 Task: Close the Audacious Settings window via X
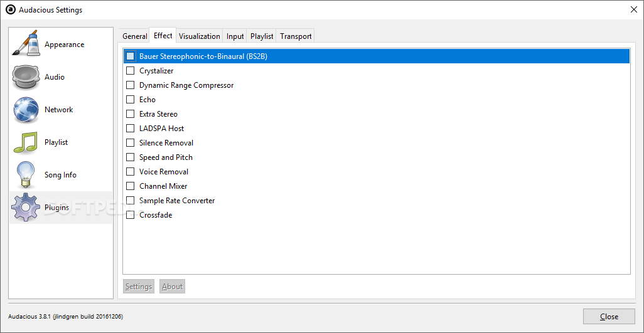click(634, 10)
